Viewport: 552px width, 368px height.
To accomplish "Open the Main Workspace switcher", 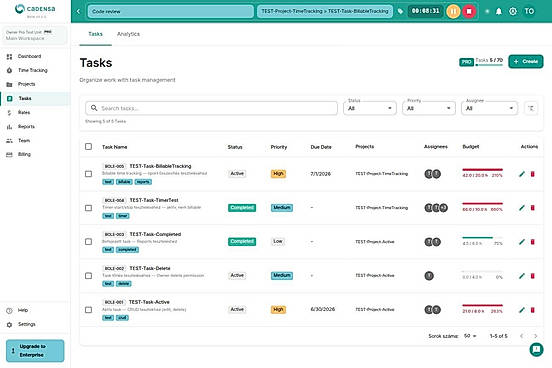I will point(34,35).
